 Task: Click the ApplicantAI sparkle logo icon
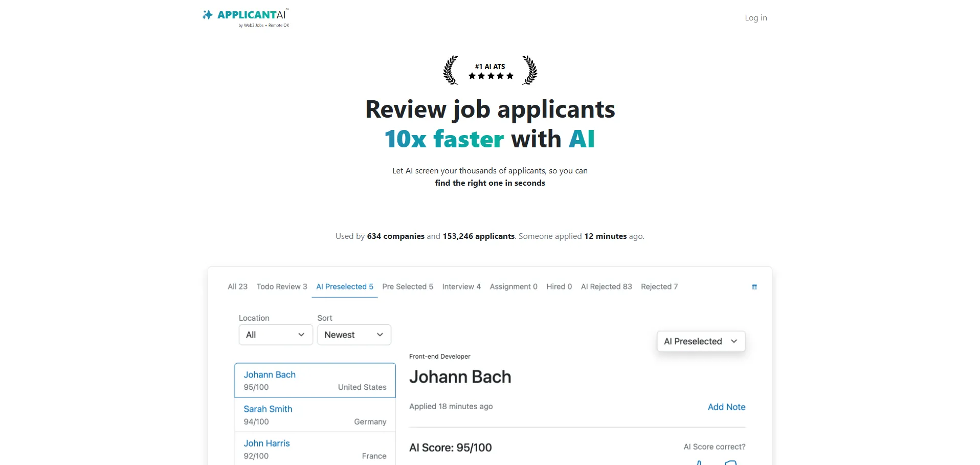207,15
